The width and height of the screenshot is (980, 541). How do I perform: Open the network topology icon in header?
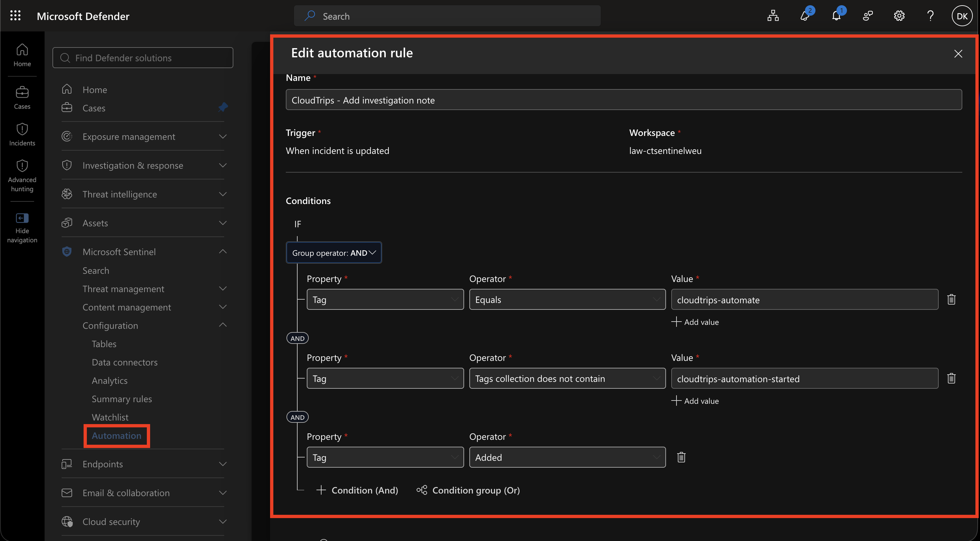coord(773,16)
